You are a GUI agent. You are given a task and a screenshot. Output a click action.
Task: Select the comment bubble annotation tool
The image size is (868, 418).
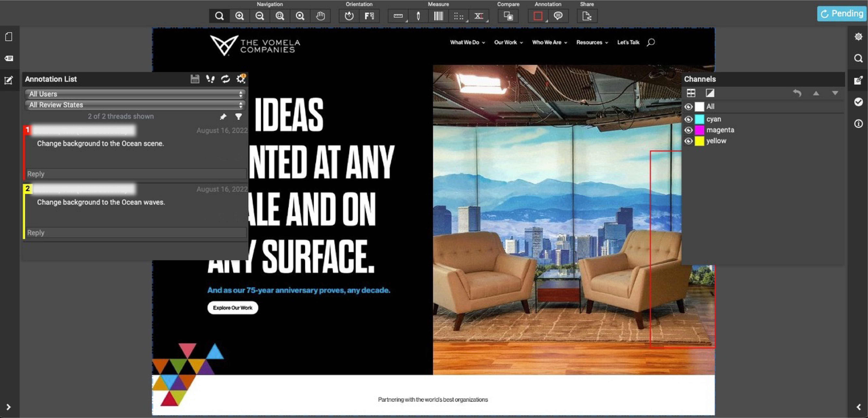point(558,16)
